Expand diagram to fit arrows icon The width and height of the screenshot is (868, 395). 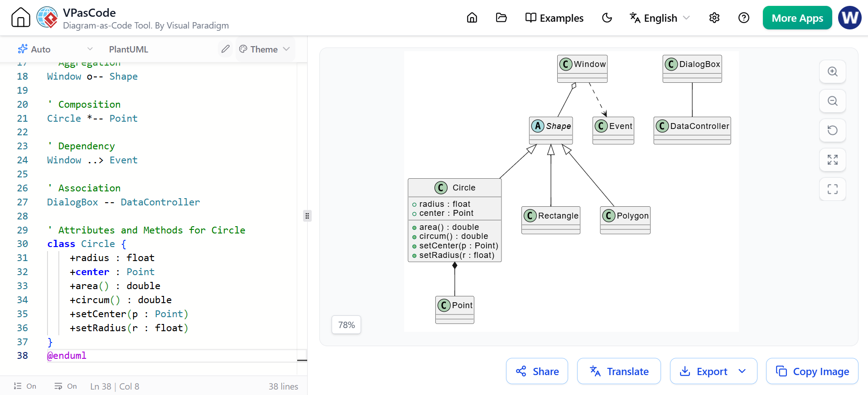click(x=833, y=160)
